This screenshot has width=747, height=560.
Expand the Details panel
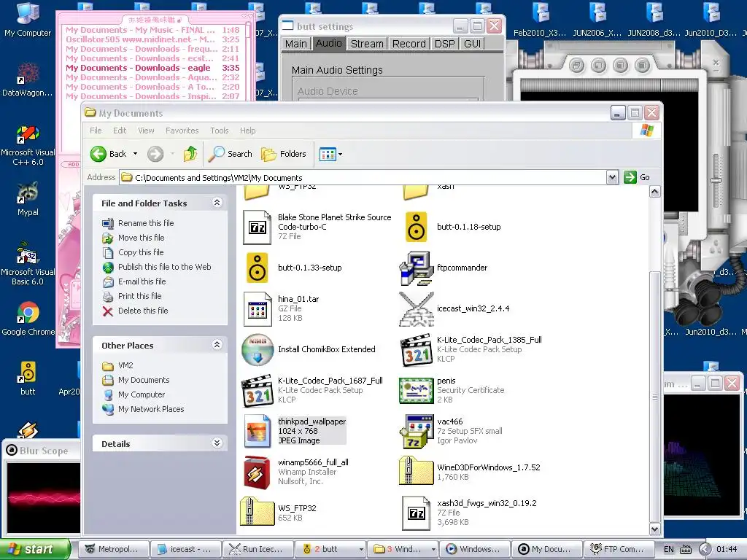(x=217, y=443)
